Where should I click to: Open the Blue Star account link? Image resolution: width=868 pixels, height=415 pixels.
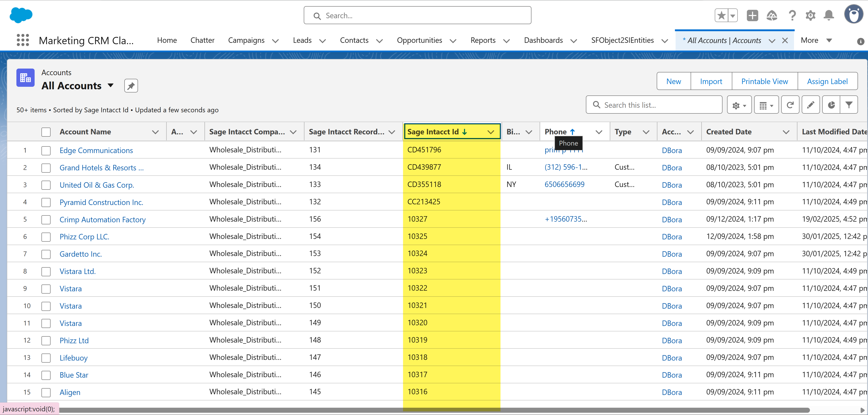point(74,375)
